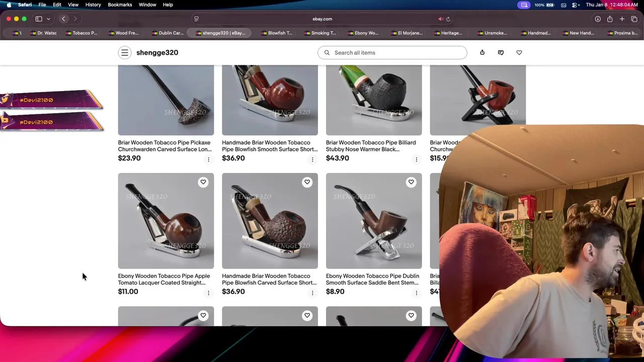Viewport: 644px width, 362px height.
Task: Click the $8.90 price text
Action: (x=335, y=291)
